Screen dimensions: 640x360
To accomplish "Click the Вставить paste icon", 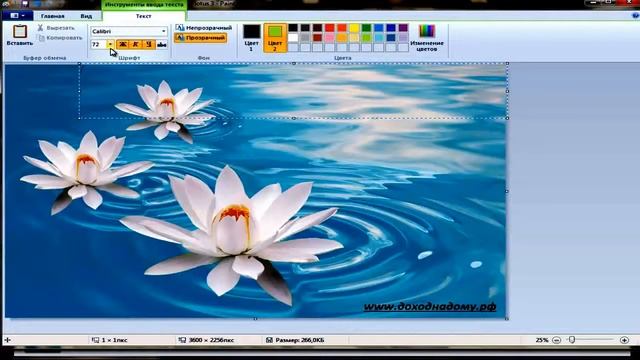I will (x=20, y=31).
